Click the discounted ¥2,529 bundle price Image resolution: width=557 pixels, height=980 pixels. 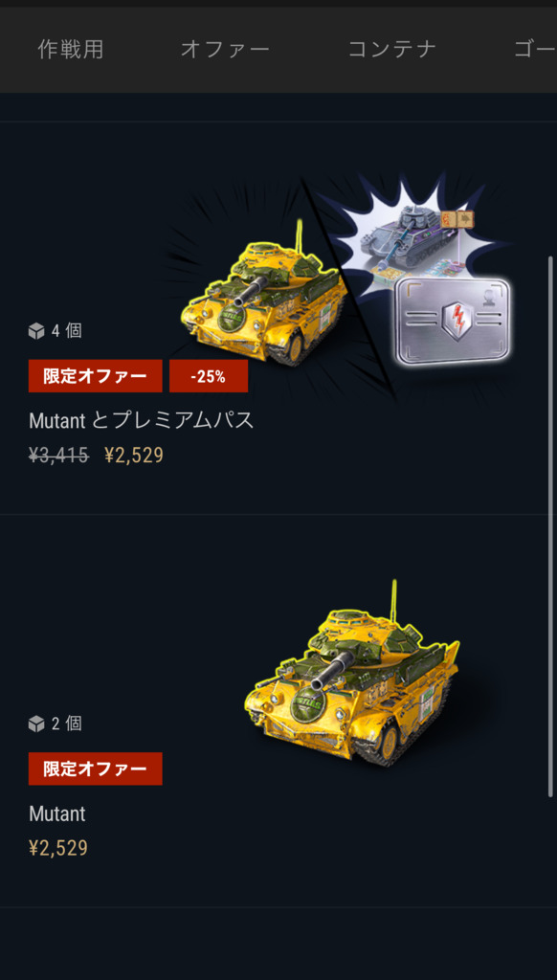coord(134,456)
